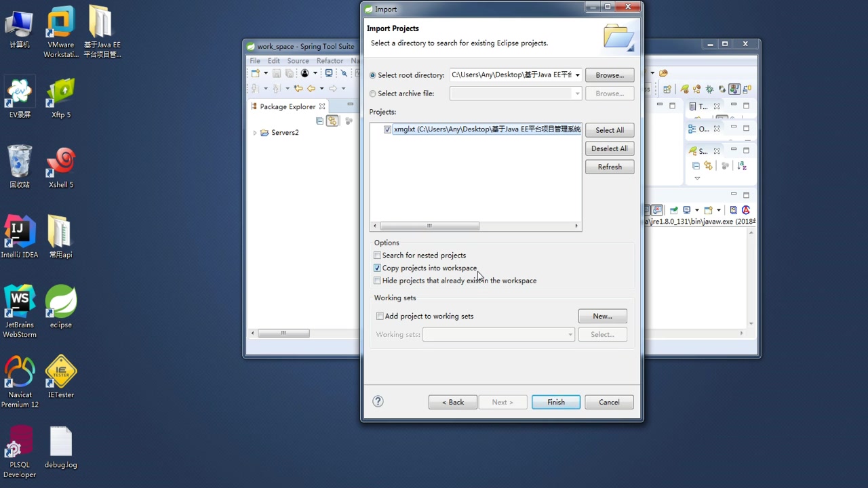The image size is (868, 488).
Task: Open the File menu in Spring Tool Suite
Action: tap(255, 61)
